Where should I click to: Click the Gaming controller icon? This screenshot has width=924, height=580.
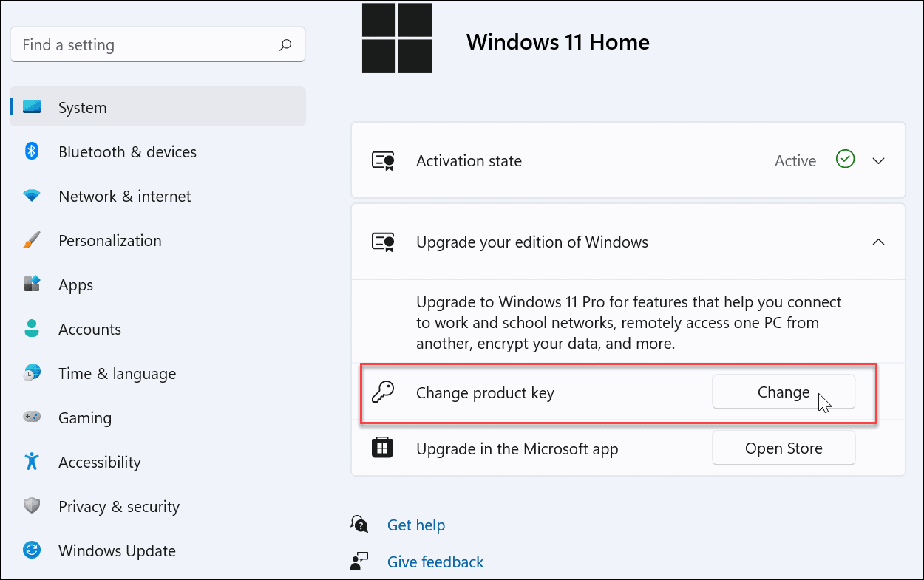click(x=32, y=417)
